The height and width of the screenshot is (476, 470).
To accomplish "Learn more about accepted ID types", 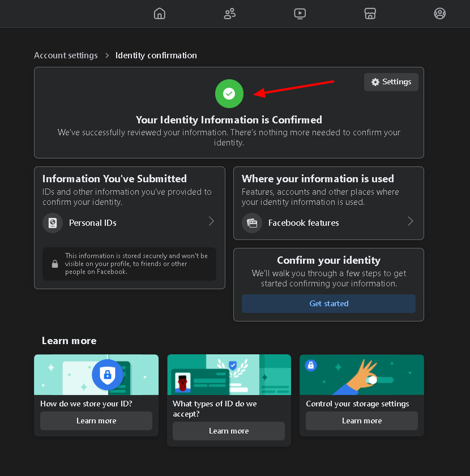I will pos(229,431).
